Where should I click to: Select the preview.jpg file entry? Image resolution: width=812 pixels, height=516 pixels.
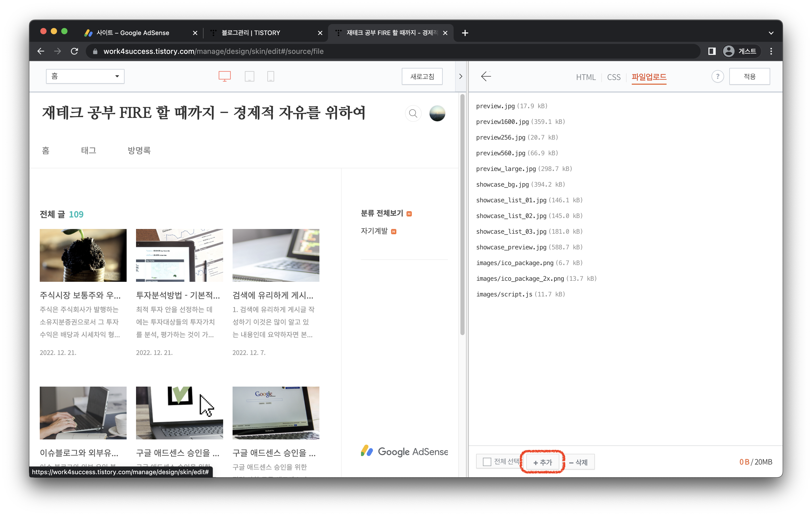[x=496, y=106]
